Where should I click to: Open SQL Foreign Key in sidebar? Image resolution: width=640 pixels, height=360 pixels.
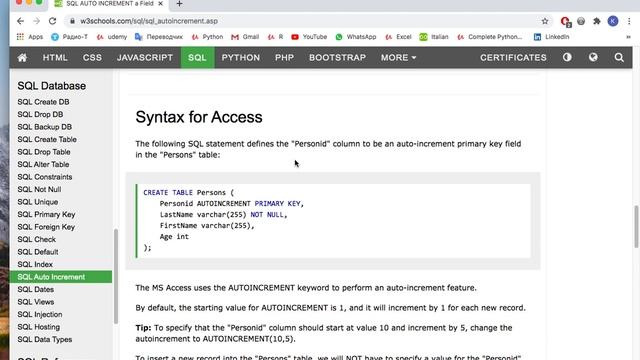[x=46, y=227]
